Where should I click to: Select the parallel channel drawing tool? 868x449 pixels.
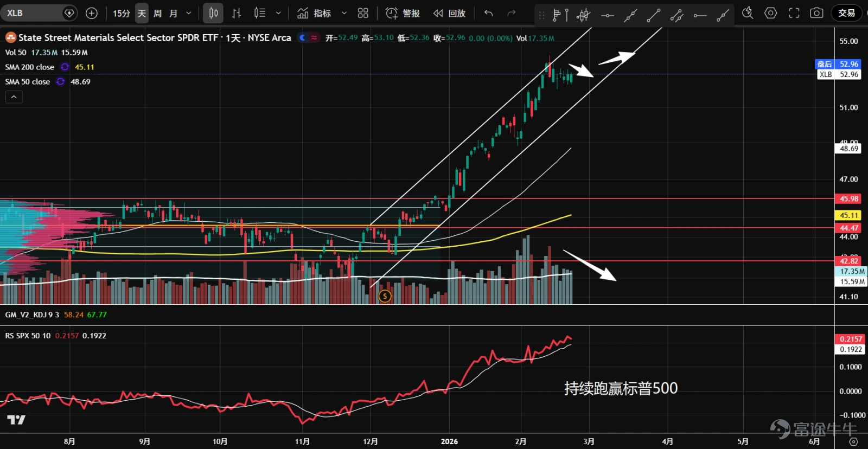676,15
